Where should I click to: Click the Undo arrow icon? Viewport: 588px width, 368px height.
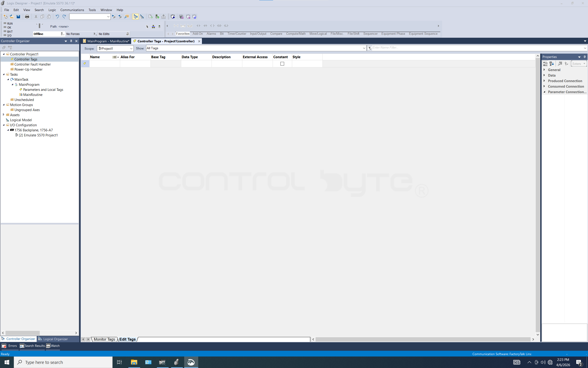57,17
